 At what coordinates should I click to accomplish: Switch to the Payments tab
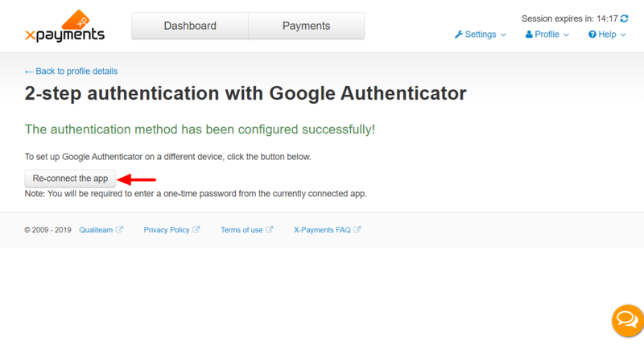tap(307, 26)
